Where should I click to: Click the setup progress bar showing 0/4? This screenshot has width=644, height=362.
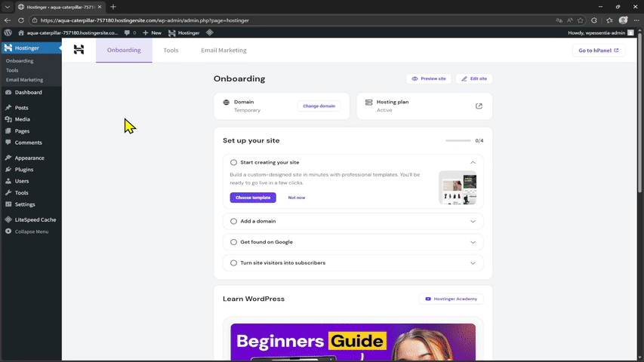(458, 140)
